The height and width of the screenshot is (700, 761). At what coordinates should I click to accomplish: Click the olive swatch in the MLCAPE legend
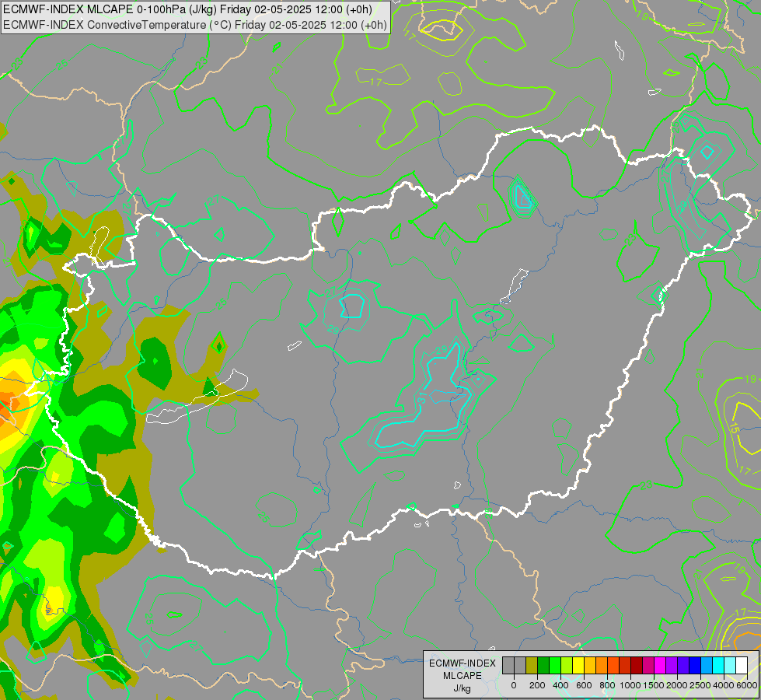click(532, 666)
